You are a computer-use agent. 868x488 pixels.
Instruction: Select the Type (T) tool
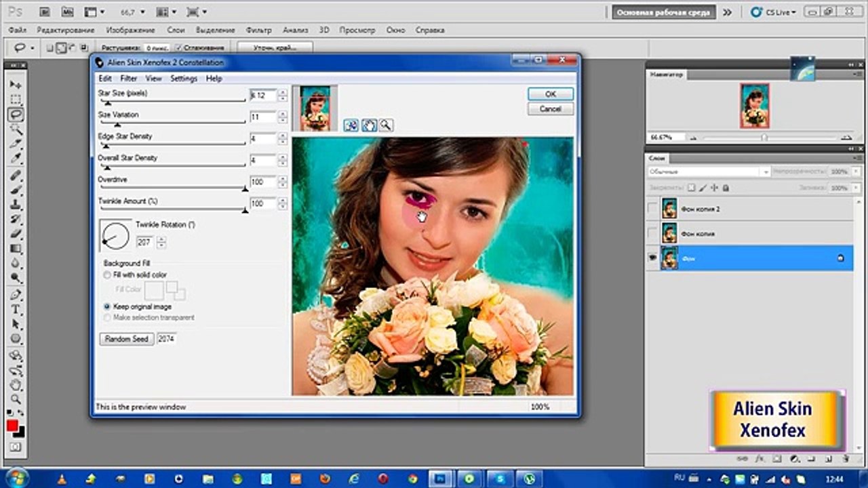pos(16,309)
